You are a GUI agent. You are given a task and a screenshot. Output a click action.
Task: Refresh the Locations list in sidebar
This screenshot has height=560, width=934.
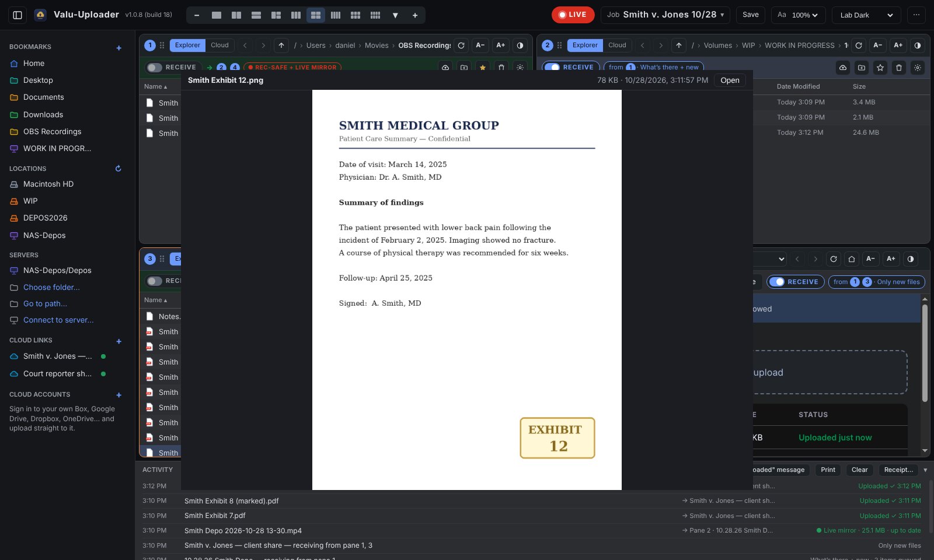[119, 169]
